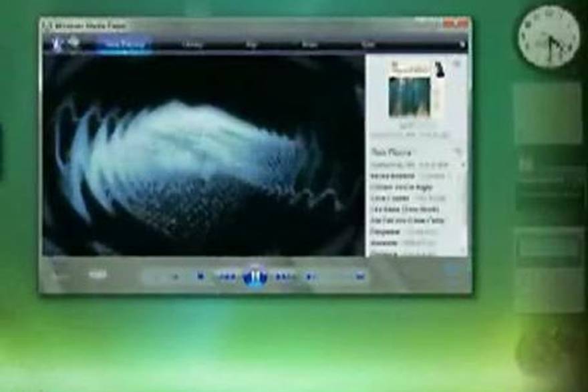This screenshot has width=588, height=392.
Task: Switch to compact mode via bottom-right icon
Action: click(x=451, y=270)
